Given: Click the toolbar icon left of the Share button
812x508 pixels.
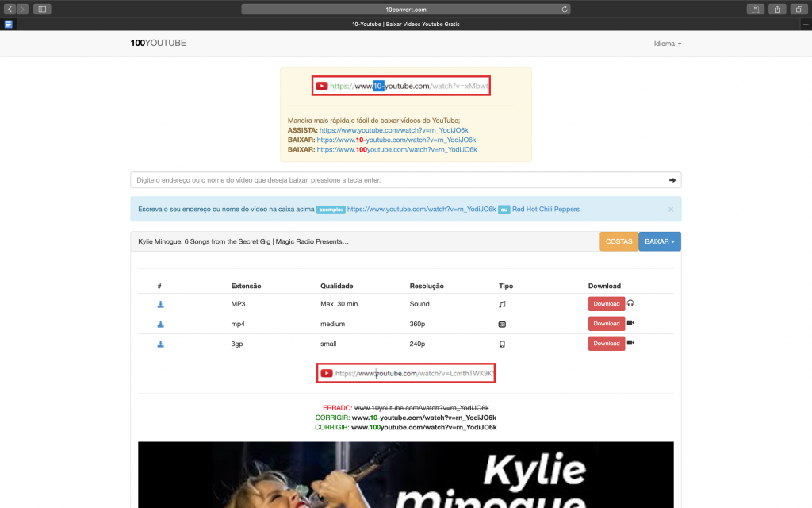Looking at the screenshot, I should coord(756,9).
